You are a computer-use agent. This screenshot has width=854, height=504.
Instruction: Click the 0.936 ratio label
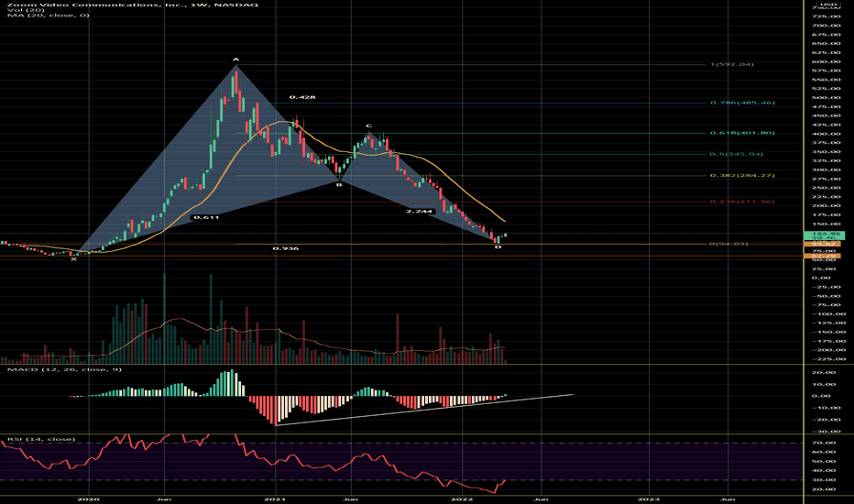[285, 248]
